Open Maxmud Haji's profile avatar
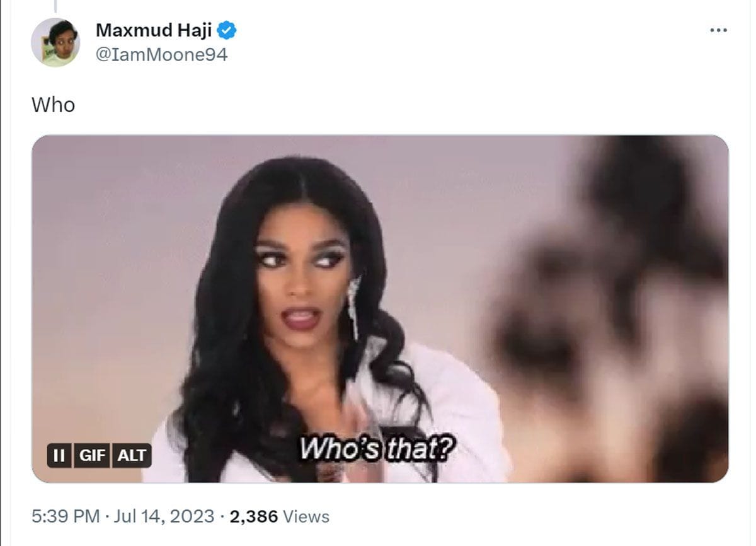 click(x=55, y=42)
